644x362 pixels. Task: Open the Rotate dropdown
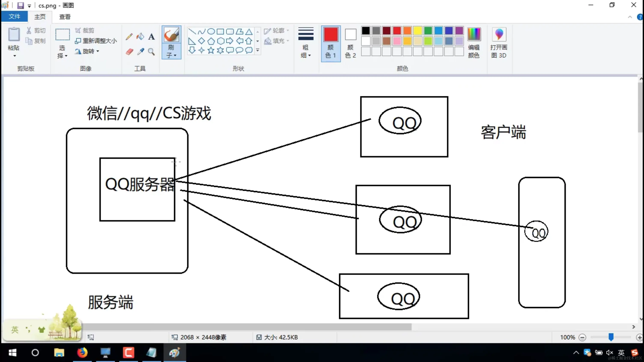pyautogui.click(x=87, y=51)
